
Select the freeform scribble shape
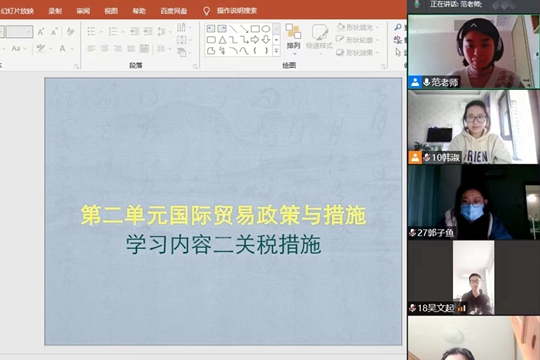tap(222, 51)
